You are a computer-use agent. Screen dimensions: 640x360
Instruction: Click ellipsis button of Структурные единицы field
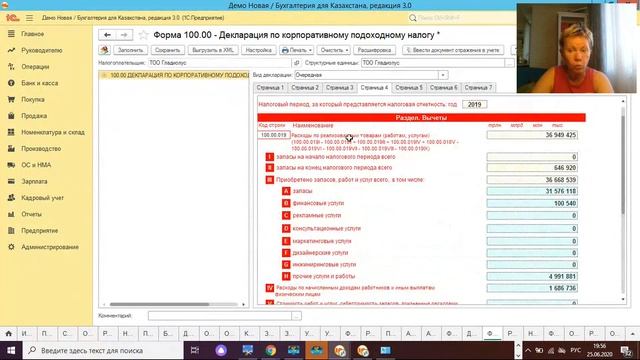(509, 63)
